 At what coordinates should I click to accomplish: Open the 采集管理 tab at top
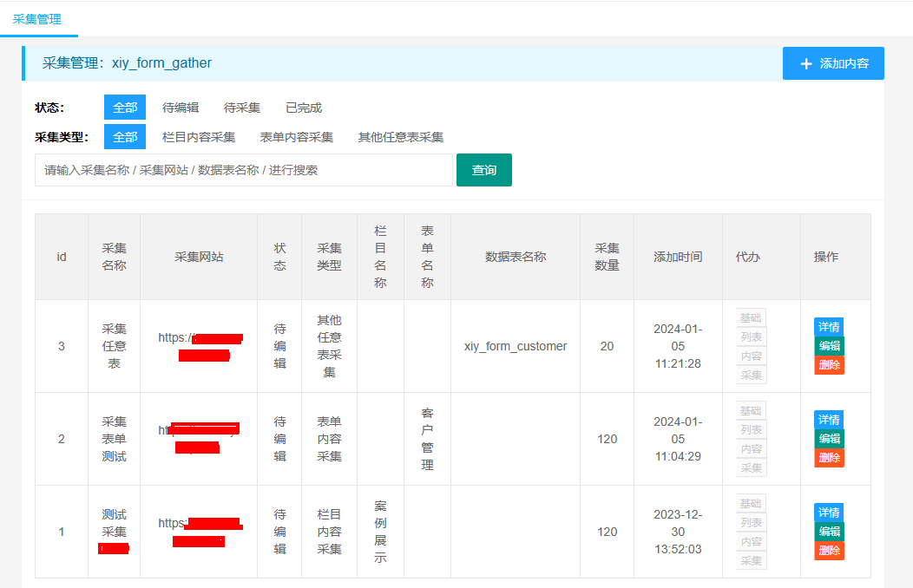coord(37,18)
